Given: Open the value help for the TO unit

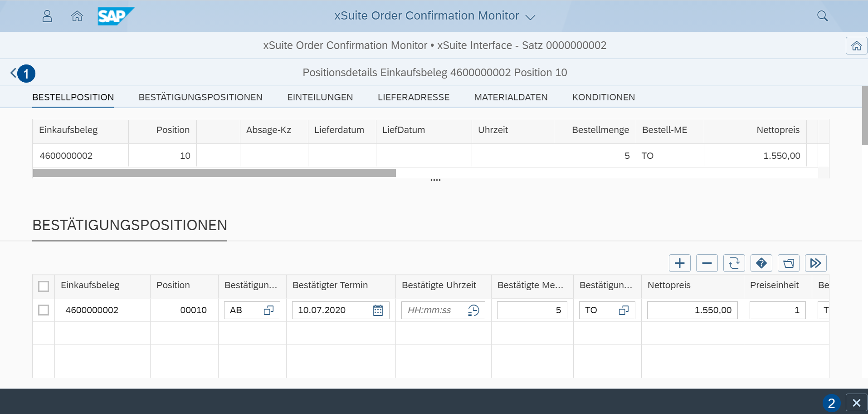Looking at the screenshot, I should (x=624, y=310).
